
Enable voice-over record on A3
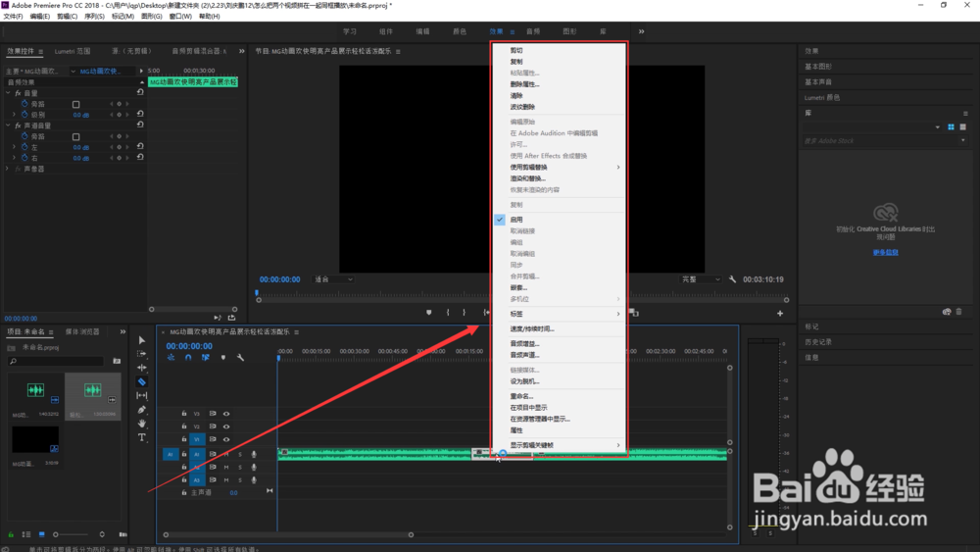click(254, 480)
